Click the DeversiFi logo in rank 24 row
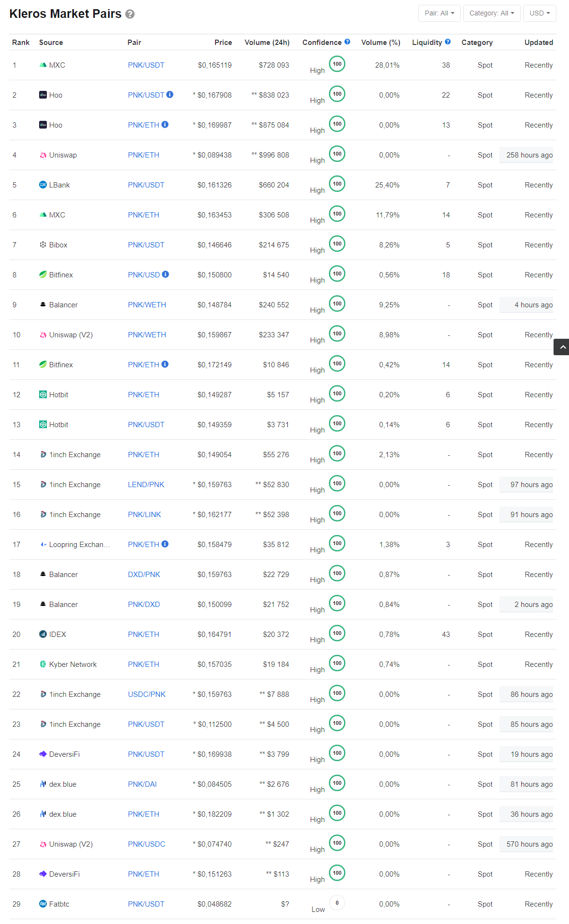This screenshot has width=569, height=924. tap(43, 754)
